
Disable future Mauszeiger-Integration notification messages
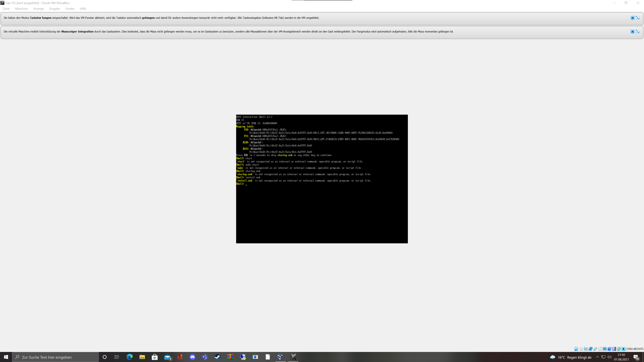coord(637,32)
